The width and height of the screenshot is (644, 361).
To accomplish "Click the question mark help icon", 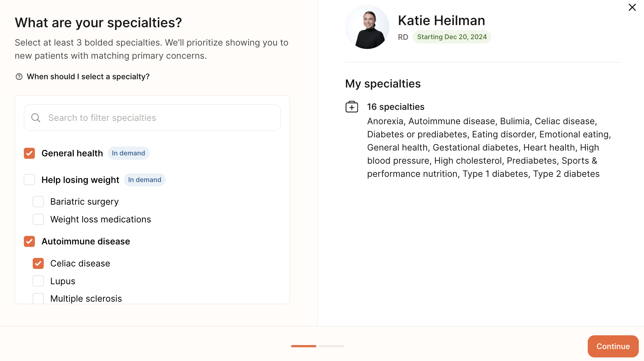I will point(19,77).
